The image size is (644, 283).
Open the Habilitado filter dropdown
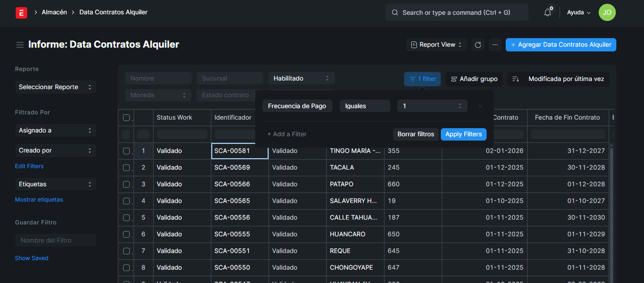301,79
